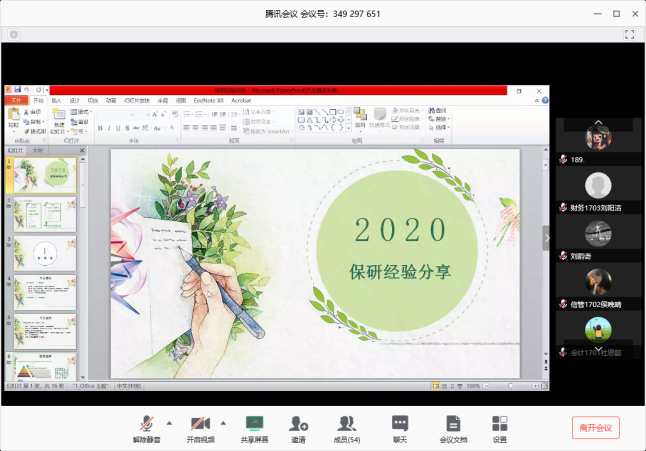The image size is (646, 451).
Task: Click the red 文件 File tab
Action: click(15, 100)
